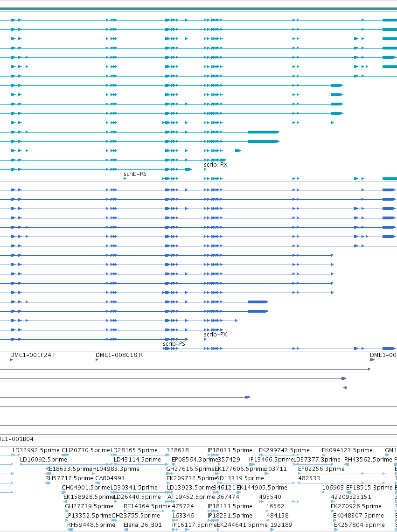
Task: Click the DME1-008C18.R feature label
Action: pos(119,355)
